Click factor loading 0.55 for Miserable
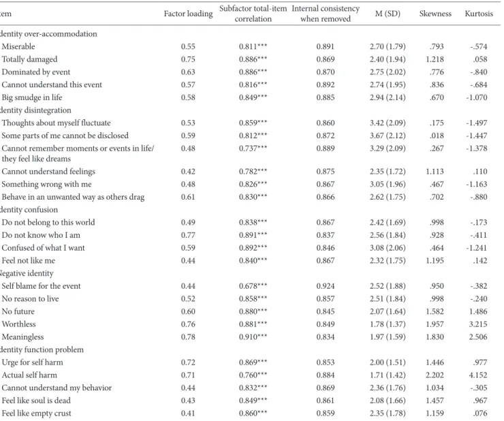Screen dimensions: 504x421 pos(188,46)
